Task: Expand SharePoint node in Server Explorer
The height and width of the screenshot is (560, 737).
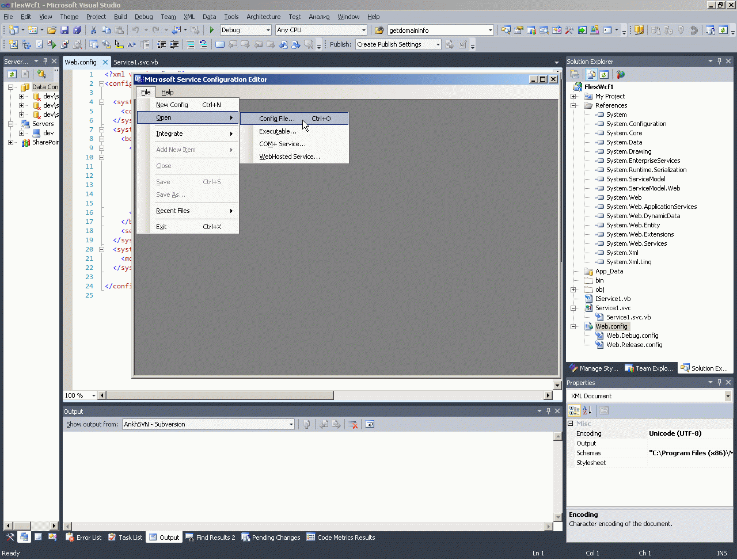Action: (x=10, y=142)
